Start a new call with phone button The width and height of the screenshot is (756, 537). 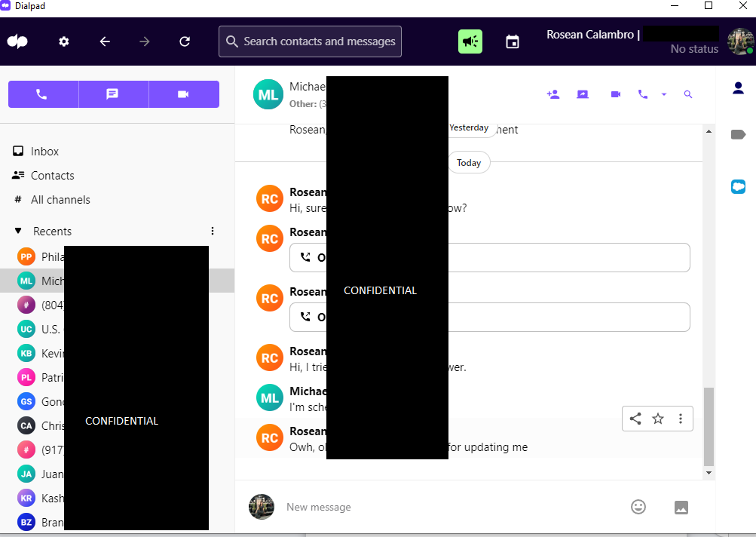click(44, 94)
